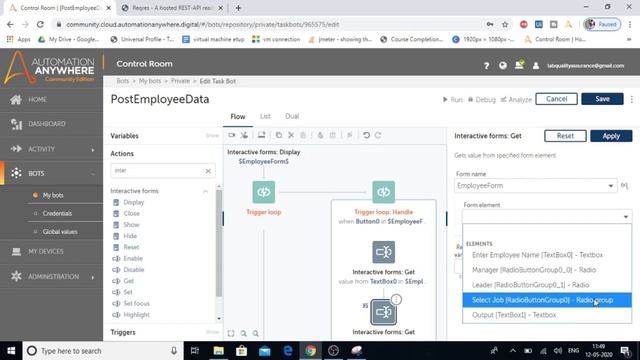Select the Trigger loop node icon

pyautogui.click(x=264, y=192)
